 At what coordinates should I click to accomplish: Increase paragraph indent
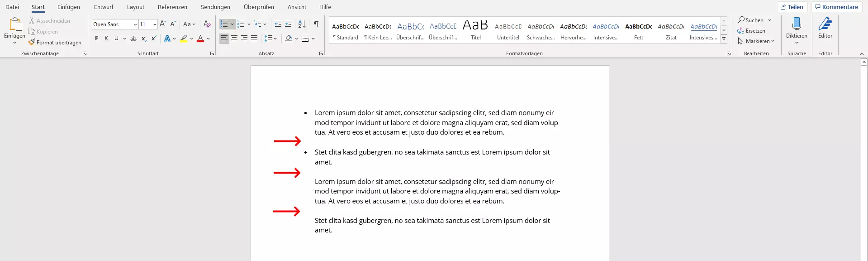click(288, 24)
